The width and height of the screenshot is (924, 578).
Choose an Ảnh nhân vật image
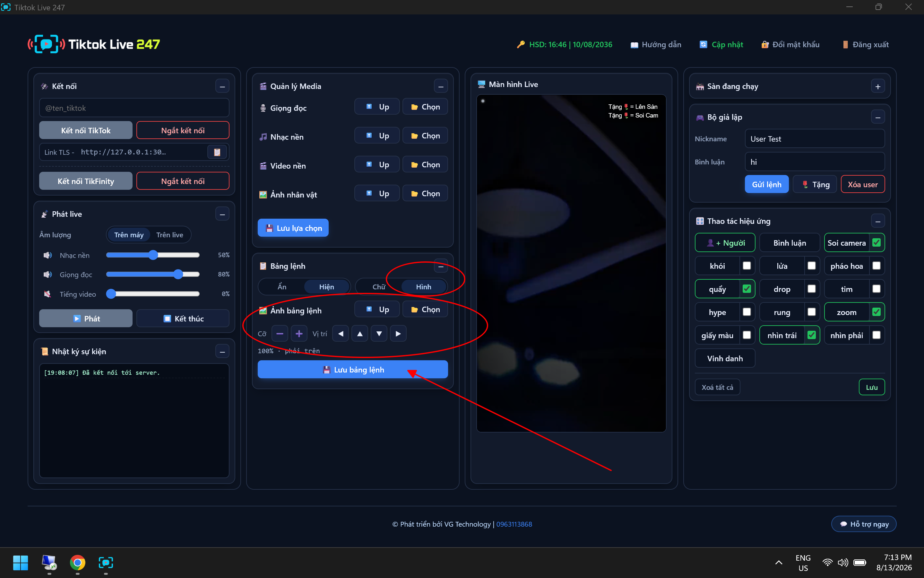[425, 193]
